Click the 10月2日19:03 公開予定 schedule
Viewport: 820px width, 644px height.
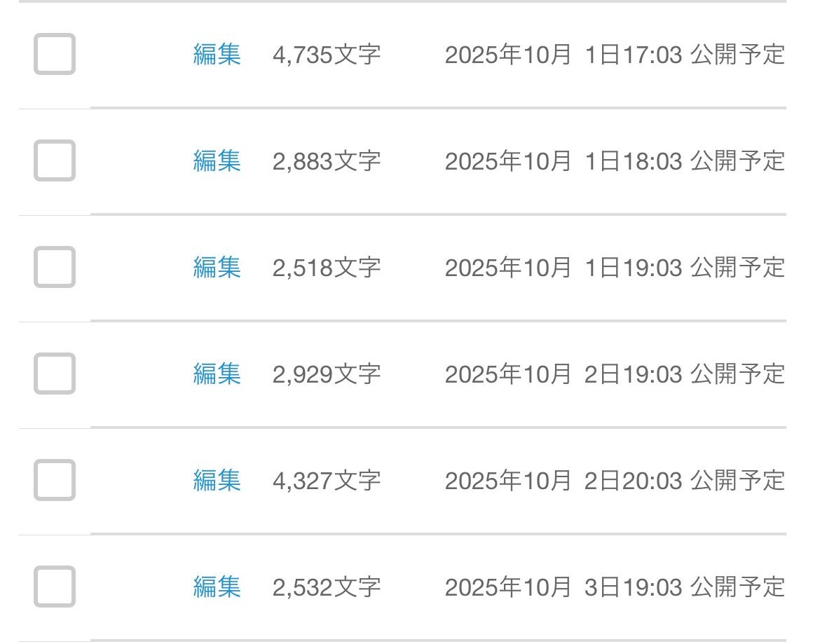click(615, 374)
